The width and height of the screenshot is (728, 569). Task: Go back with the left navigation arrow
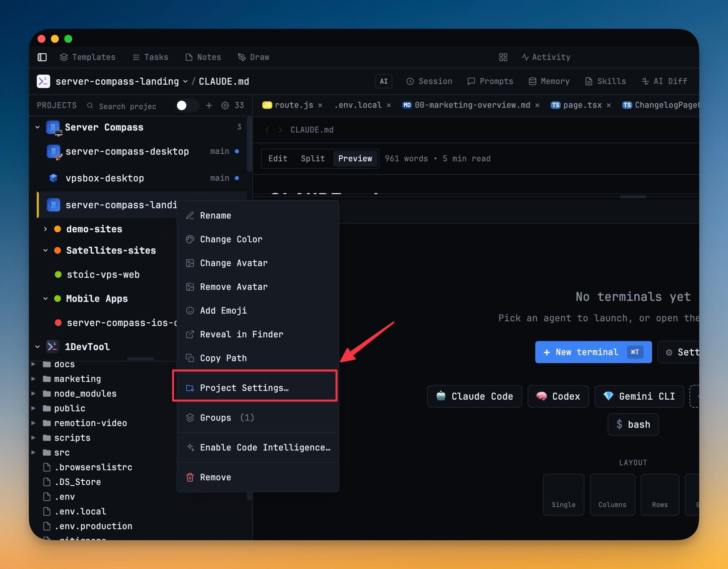pos(267,130)
